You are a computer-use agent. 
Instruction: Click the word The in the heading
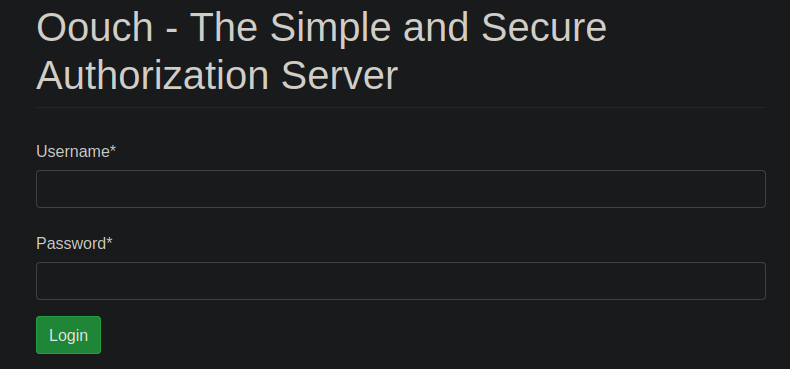tap(224, 28)
